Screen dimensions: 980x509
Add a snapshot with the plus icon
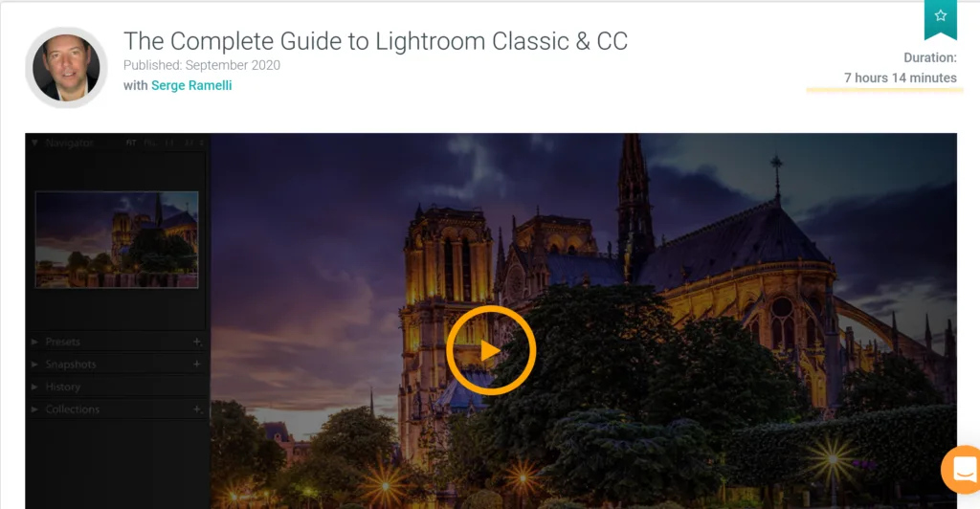[x=197, y=365]
